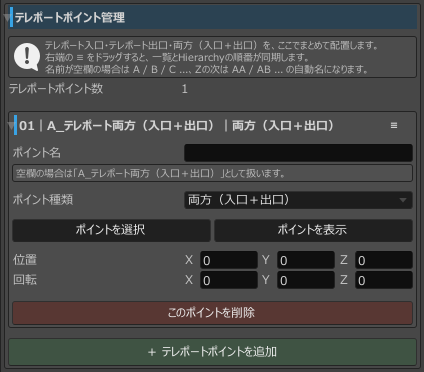The height and width of the screenshot is (372, 424).
Task: Click the 位置 label
Action: click(25, 260)
